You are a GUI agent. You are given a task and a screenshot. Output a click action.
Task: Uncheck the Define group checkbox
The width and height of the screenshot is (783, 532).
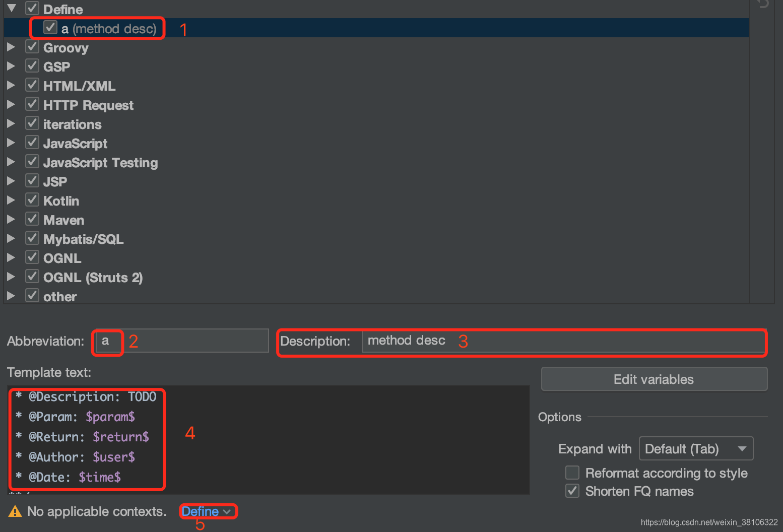point(32,8)
